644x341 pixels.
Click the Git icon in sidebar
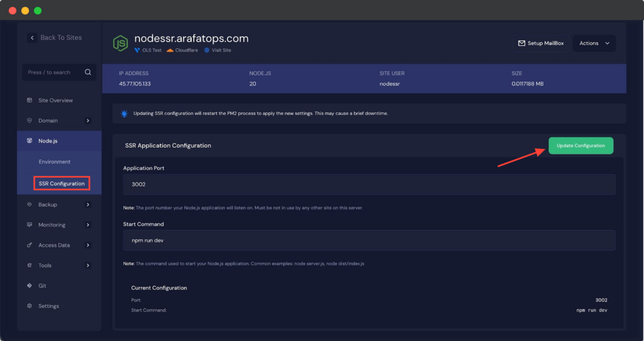click(x=30, y=286)
